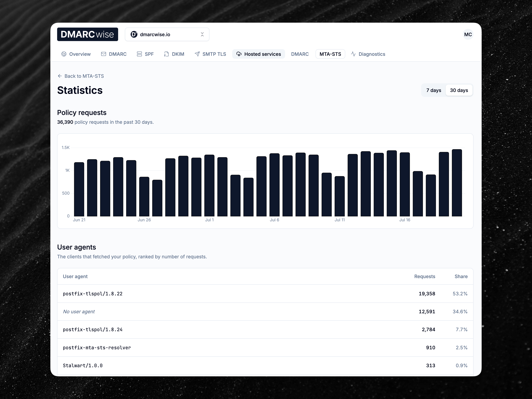Click the Jul 6 bar in chart
The image size is (532, 399).
[274, 185]
